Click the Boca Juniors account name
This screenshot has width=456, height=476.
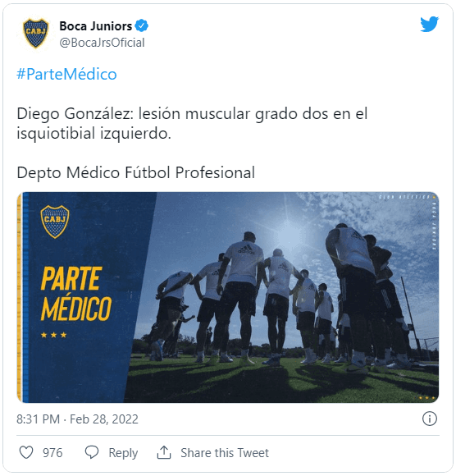[96, 26]
